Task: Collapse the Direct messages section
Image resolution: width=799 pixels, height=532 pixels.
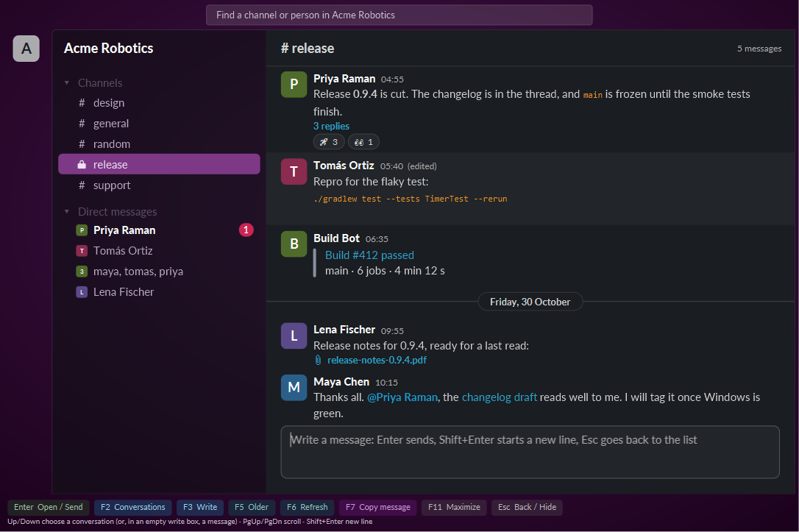Action: tap(67, 211)
